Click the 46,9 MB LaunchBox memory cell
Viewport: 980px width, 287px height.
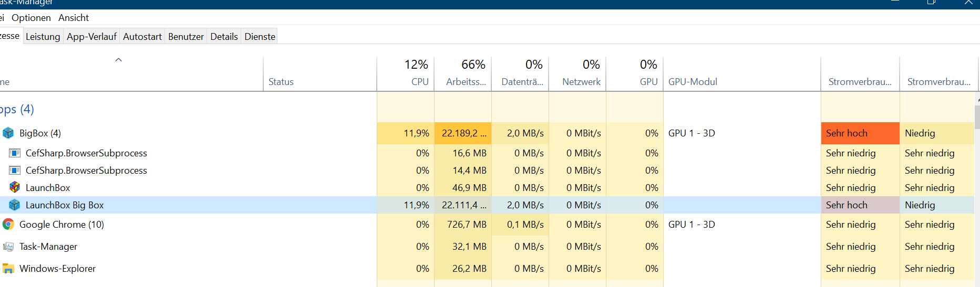pyautogui.click(x=463, y=188)
